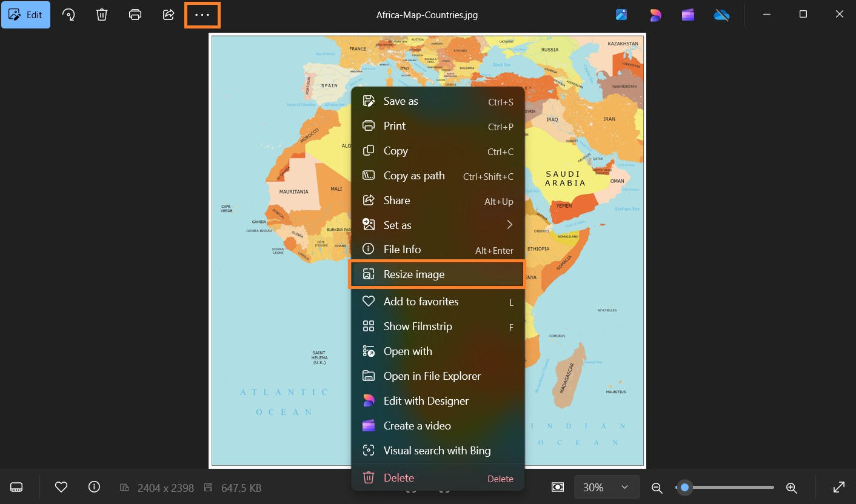The height and width of the screenshot is (504, 856).
Task: Open the filmstrip view icon bottom left
Action: click(x=16, y=486)
